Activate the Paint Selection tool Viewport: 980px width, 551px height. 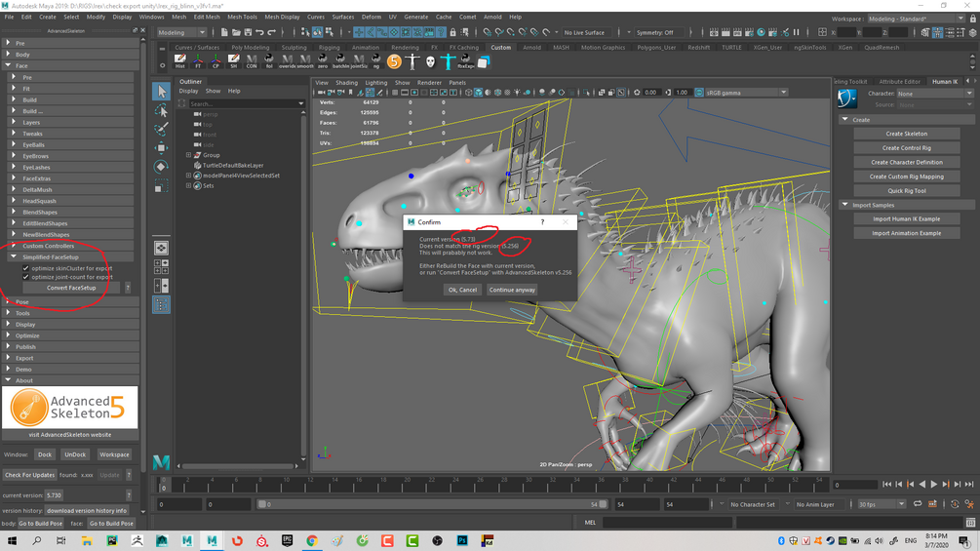click(161, 130)
